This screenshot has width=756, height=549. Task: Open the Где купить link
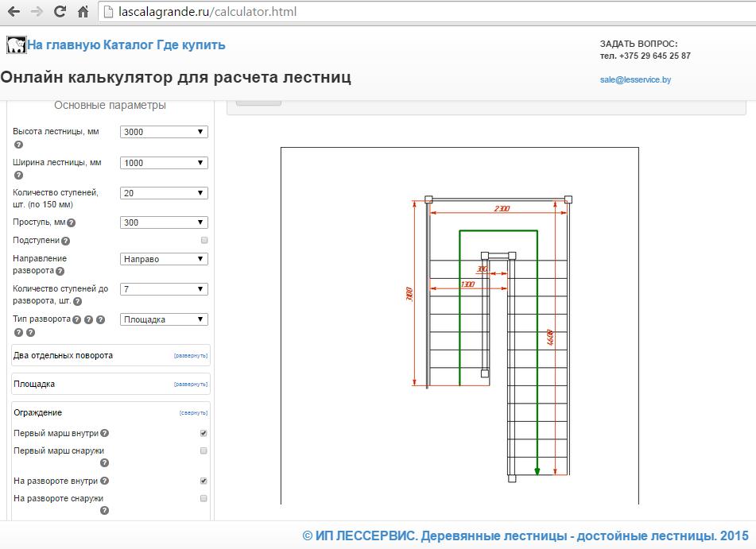[191, 44]
